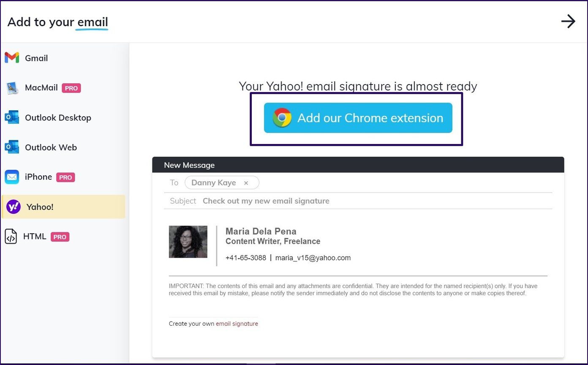Click the purple Yahoo! logo icon
588x365 pixels.
[x=14, y=207]
